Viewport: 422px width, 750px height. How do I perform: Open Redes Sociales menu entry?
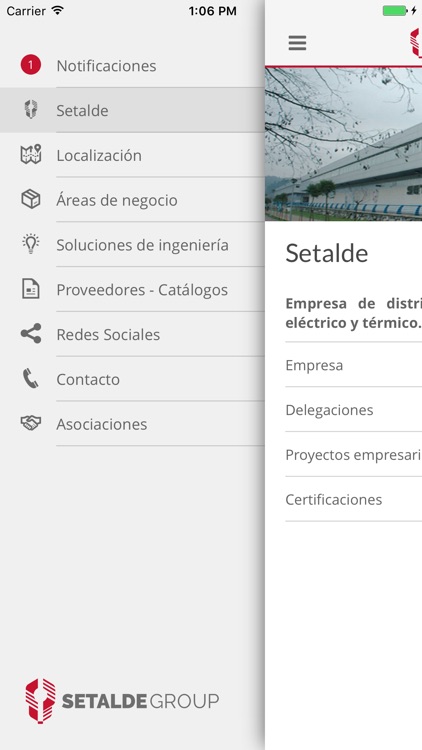(x=132, y=334)
